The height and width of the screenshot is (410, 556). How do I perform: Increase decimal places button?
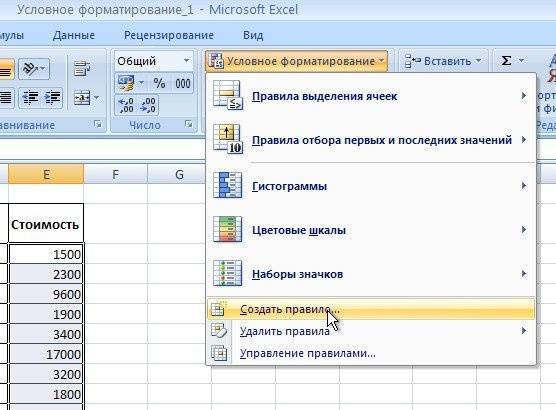[126, 105]
